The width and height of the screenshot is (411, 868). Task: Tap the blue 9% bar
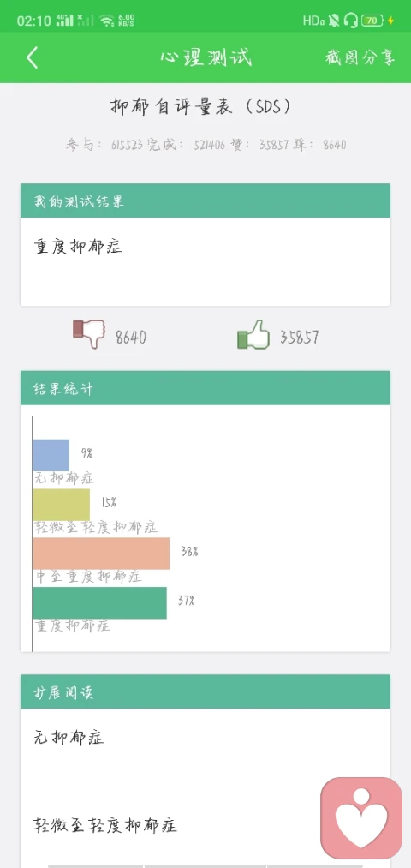point(51,455)
